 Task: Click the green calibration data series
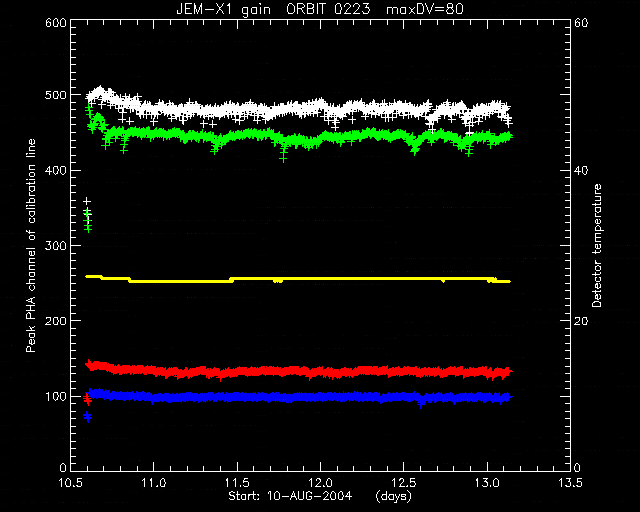(298, 138)
